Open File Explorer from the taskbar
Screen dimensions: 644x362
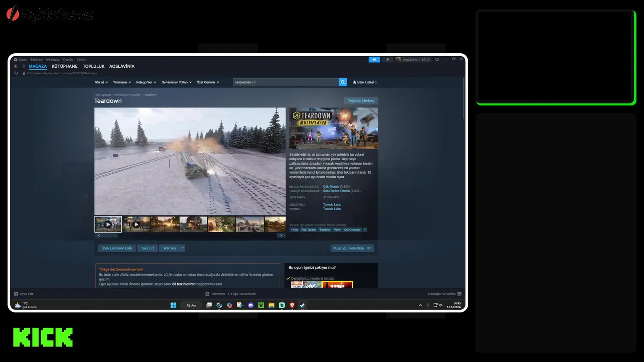click(x=271, y=305)
